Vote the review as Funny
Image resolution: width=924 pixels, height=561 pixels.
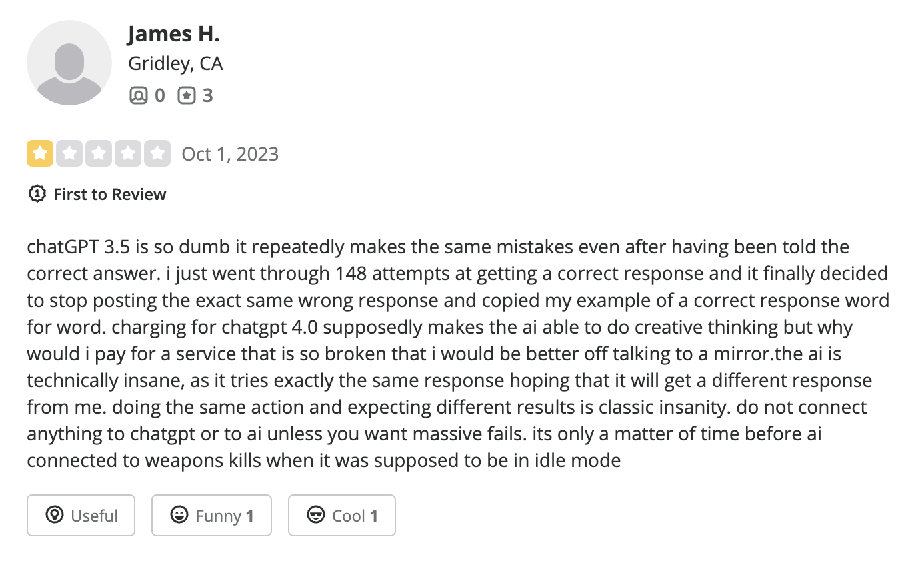tap(211, 515)
